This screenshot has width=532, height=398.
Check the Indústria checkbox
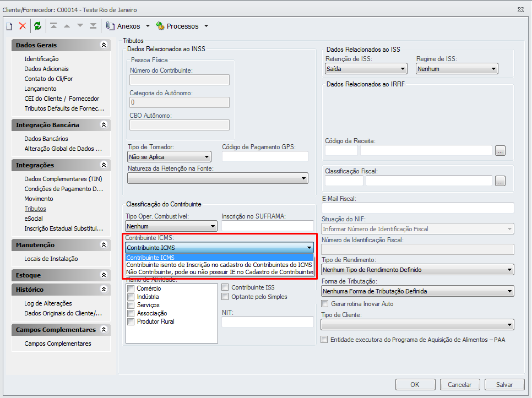click(x=131, y=297)
